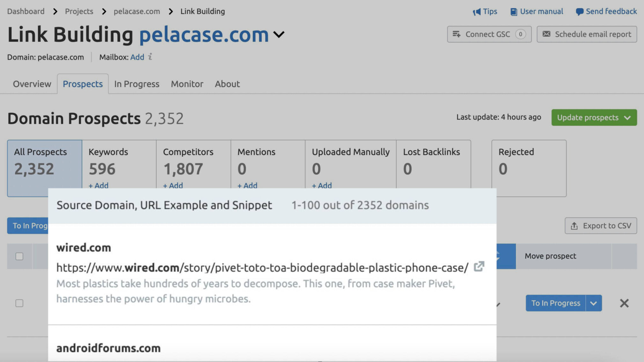Click the external link icon on wired.com URL
Screen dimensions: 644x362
pos(479,267)
